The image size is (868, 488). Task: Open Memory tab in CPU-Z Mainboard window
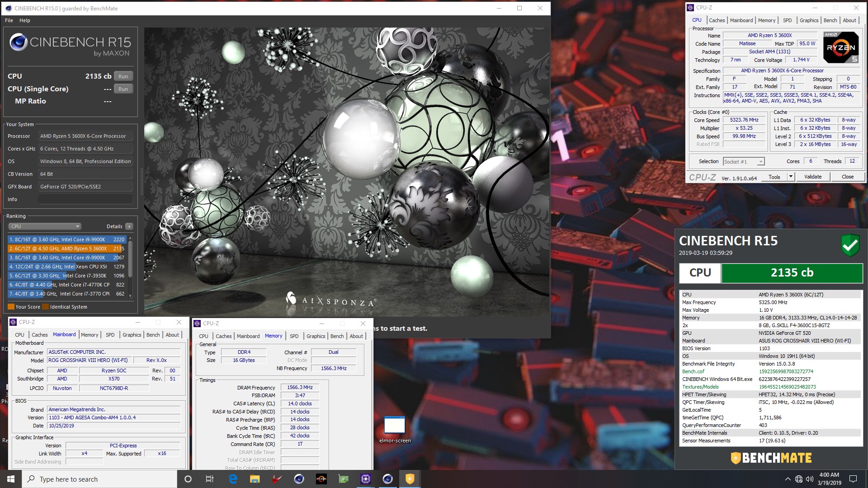[90, 335]
